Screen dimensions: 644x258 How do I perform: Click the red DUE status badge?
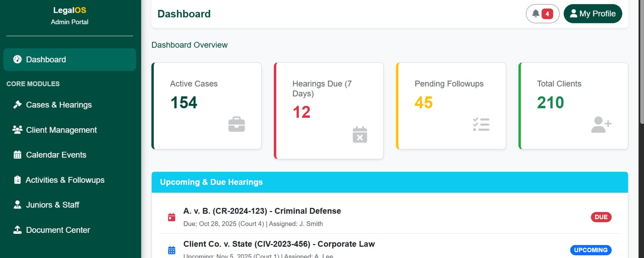(601, 217)
